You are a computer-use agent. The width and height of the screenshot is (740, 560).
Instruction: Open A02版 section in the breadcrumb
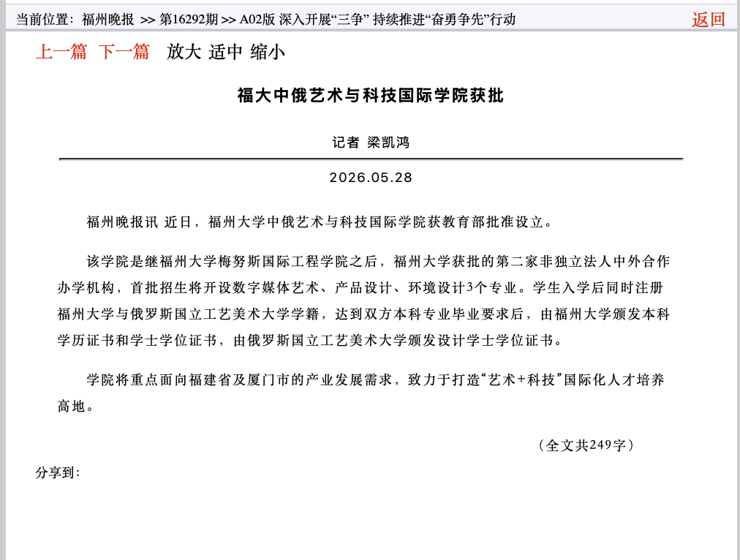(377, 19)
